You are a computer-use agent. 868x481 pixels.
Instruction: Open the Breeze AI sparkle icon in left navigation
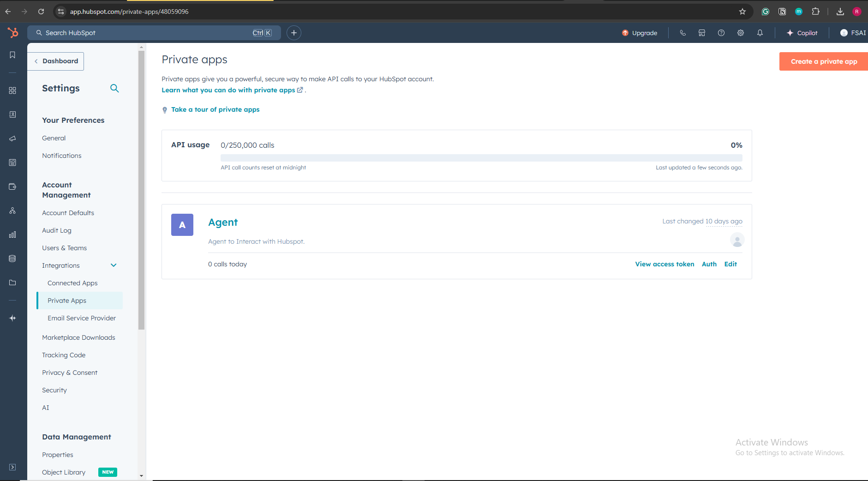coord(12,318)
